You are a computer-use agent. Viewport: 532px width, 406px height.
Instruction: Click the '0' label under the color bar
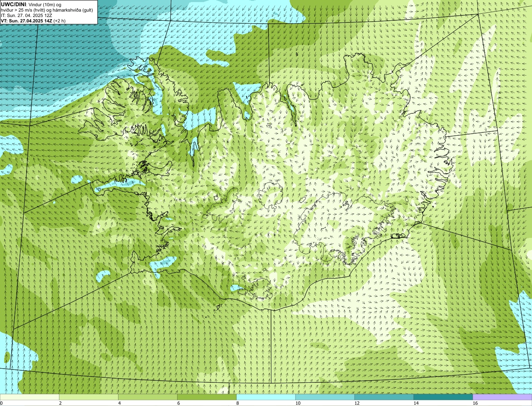1,403
